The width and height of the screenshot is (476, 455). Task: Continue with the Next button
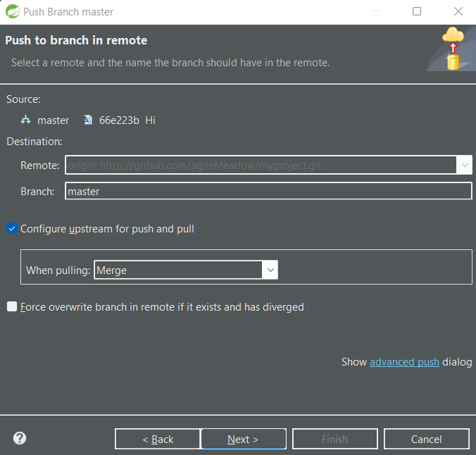tap(244, 439)
